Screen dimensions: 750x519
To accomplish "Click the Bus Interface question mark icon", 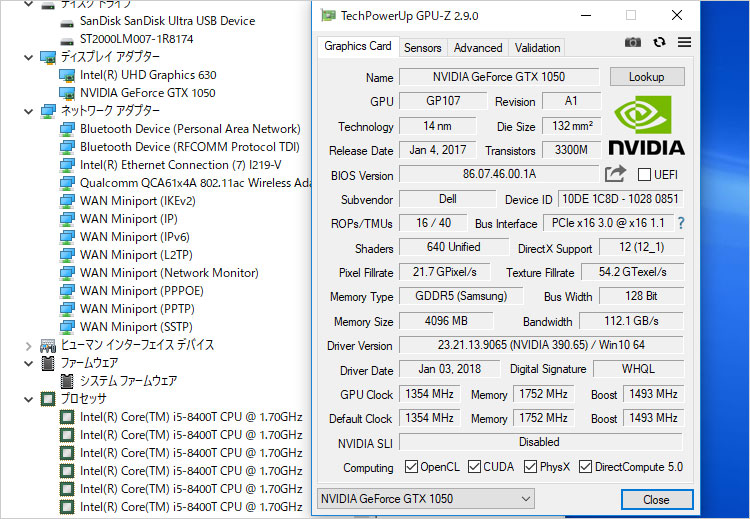I will (681, 223).
